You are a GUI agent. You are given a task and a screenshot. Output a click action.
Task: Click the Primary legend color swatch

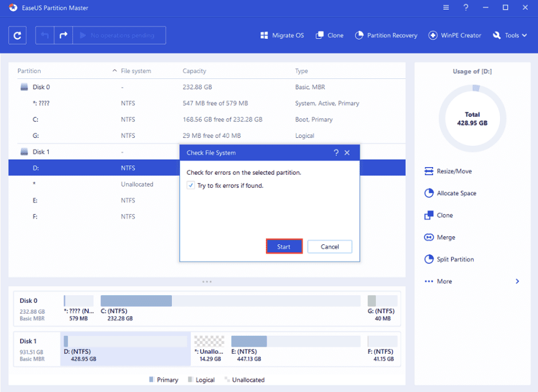pos(151,379)
